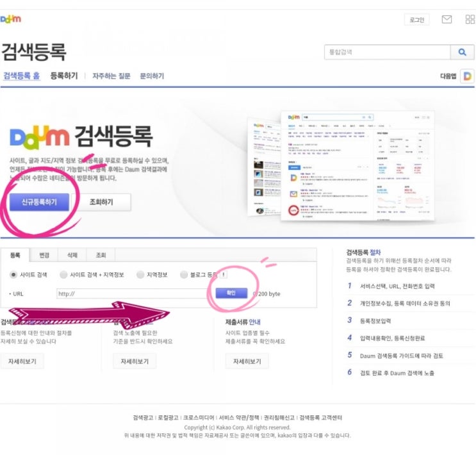Click the 검색등록 page title
The width and height of the screenshot is (476, 455).
pyautogui.click(x=33, y=52)
